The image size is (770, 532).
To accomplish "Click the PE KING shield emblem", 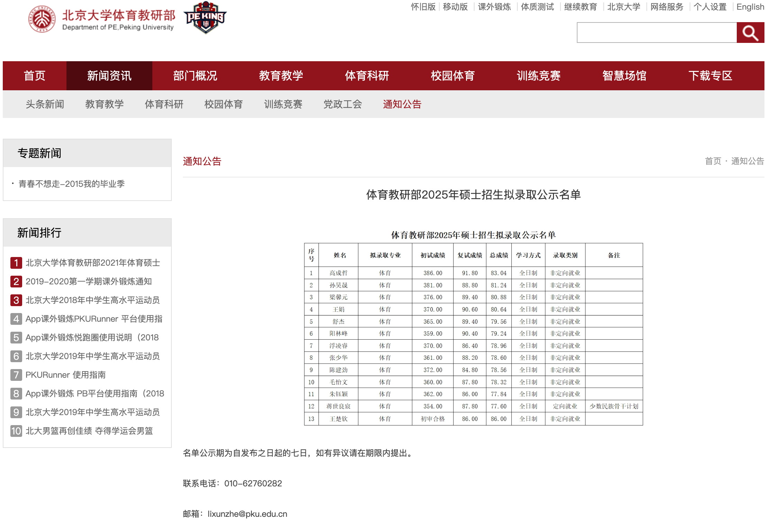I will (205, 18).
